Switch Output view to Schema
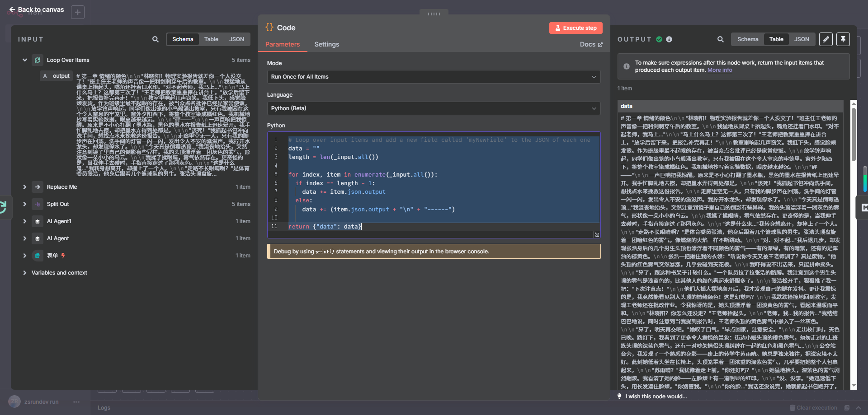Screen dimensions: 868x415 pyautogui.click(x=748, y=39)
